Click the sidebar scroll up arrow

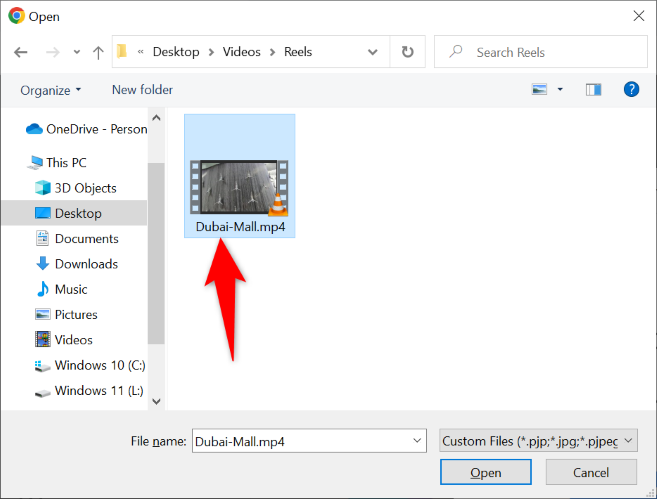(156, 118)
